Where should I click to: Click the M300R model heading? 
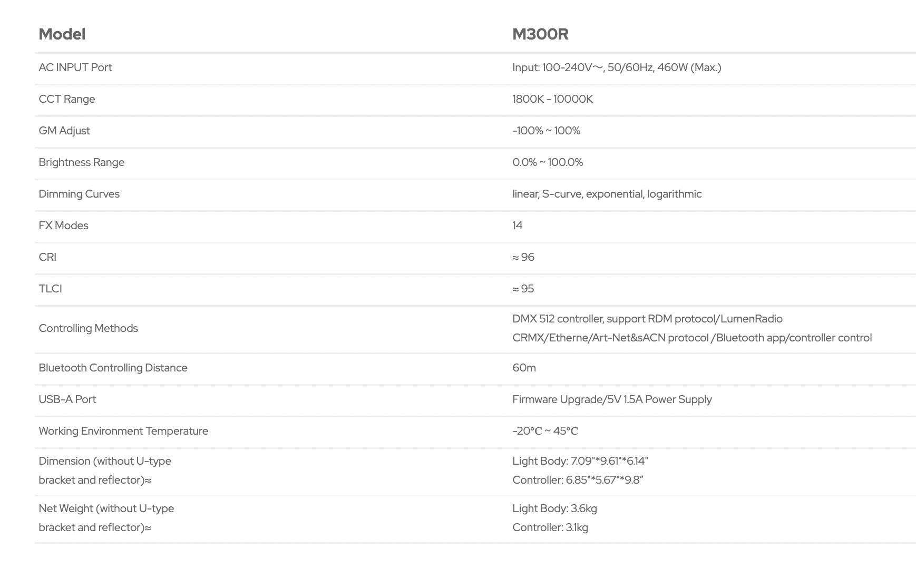pyautogui.click(x=540, y=34)
